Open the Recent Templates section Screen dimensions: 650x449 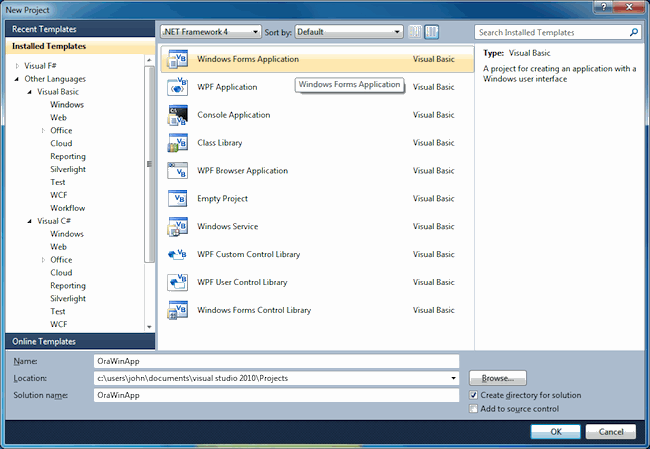[x=80, y=29]
